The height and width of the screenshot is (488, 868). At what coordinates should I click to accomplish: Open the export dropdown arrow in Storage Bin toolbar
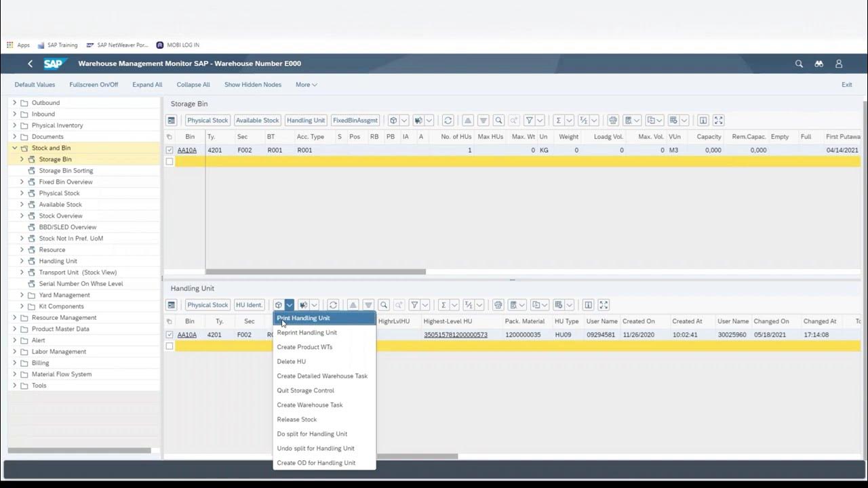pyautogui.click(x=660, y=120)
